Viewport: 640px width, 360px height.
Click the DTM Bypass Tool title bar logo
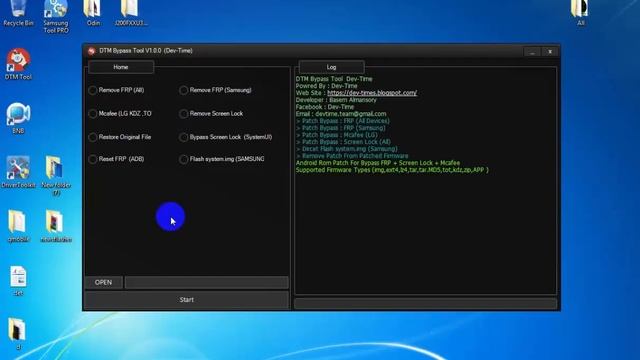click(x=91, y=51)
